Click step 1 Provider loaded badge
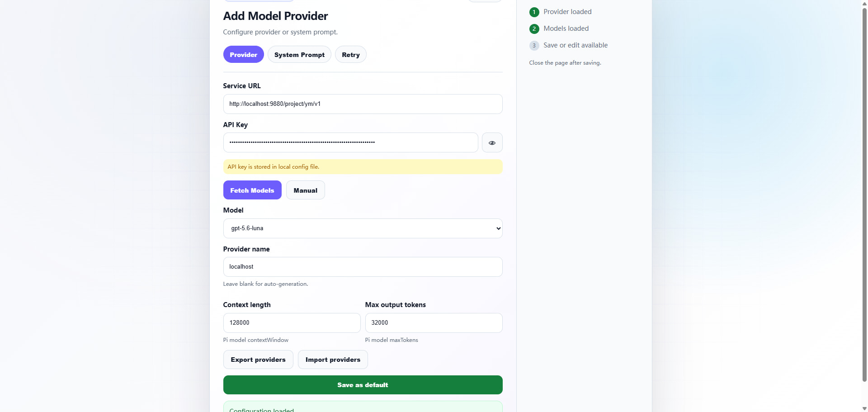868x412 pixels. click(x=534, y=12)
